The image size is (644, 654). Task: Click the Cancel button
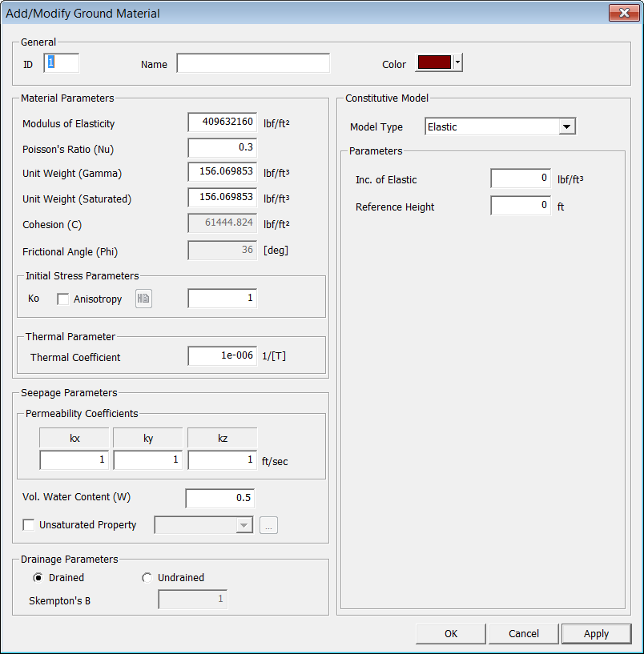pos(524,633)
